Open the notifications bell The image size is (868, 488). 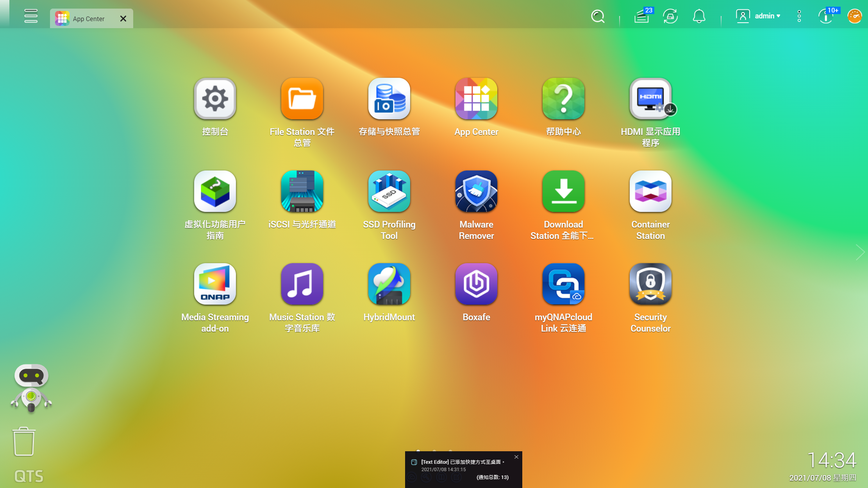699,16
